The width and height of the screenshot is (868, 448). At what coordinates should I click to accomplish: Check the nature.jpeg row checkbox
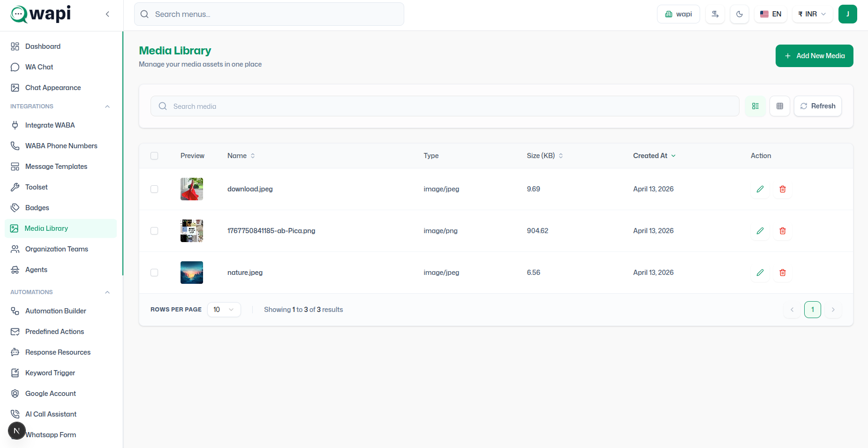tap(154, 273)
